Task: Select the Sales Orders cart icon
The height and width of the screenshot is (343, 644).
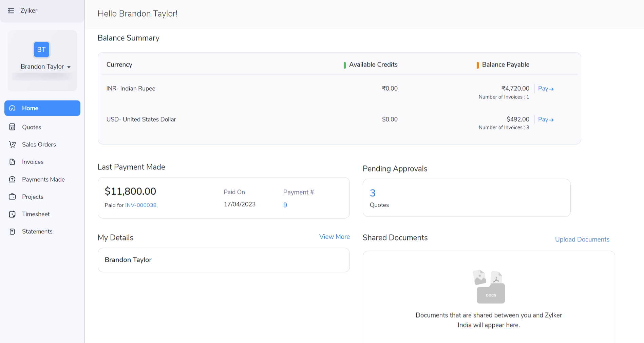Action: tap(13, 144)
